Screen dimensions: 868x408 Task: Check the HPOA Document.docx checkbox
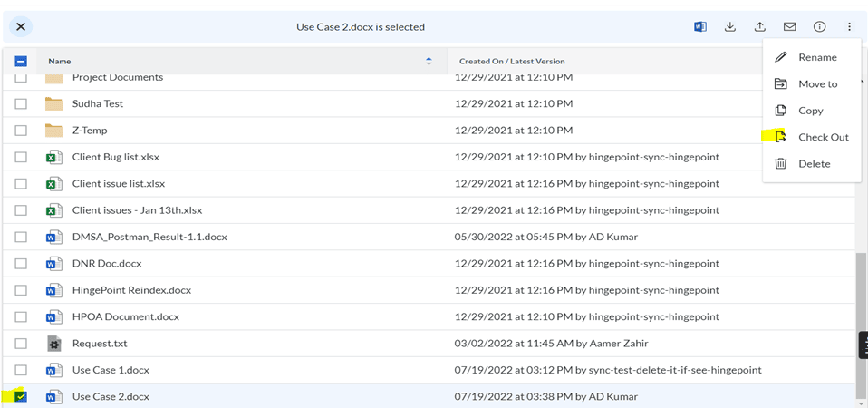(x=21, y=316)
